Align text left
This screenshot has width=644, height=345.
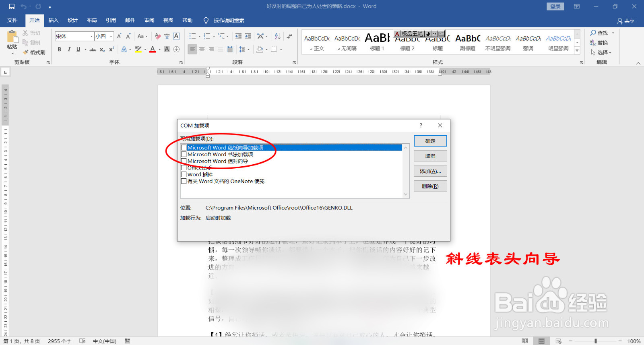pos(192,49)
